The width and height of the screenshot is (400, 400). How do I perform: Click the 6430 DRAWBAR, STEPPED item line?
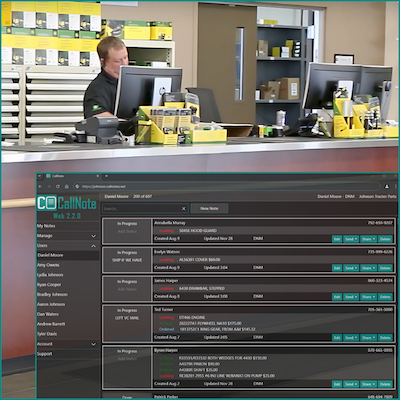point(202,288)
